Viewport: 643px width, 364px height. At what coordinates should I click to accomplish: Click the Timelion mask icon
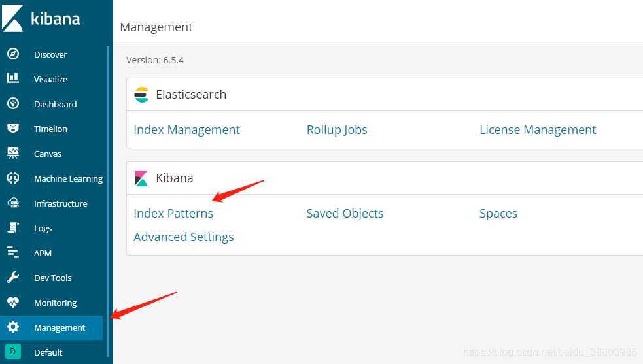click(13, 128)
